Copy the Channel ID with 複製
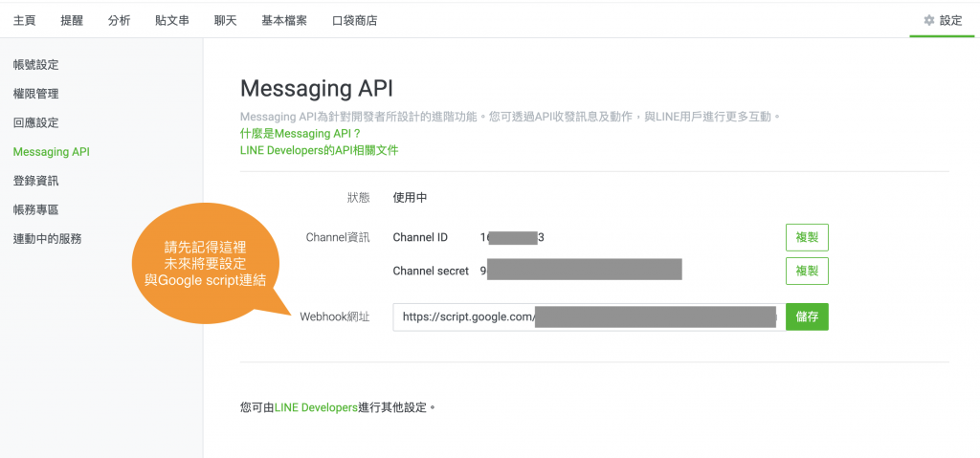The width and height of the screenshot is (980, 458). click(x=807, y=237)
